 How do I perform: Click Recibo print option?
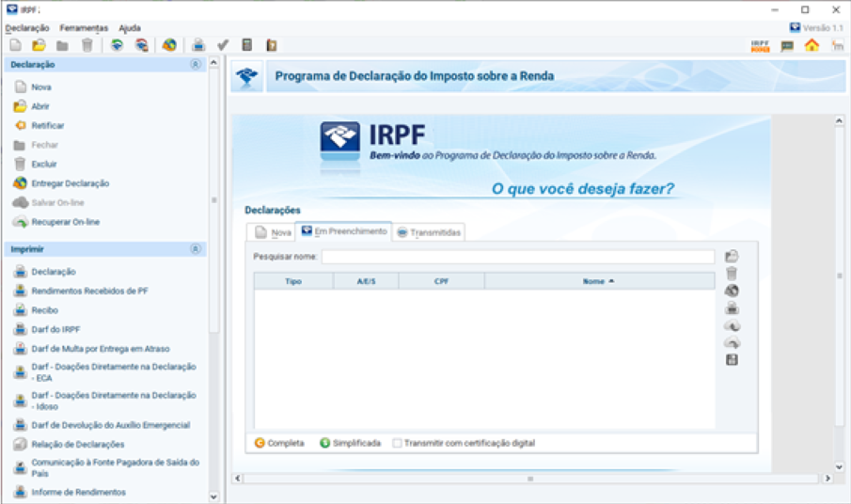click(x=44, y=310)
